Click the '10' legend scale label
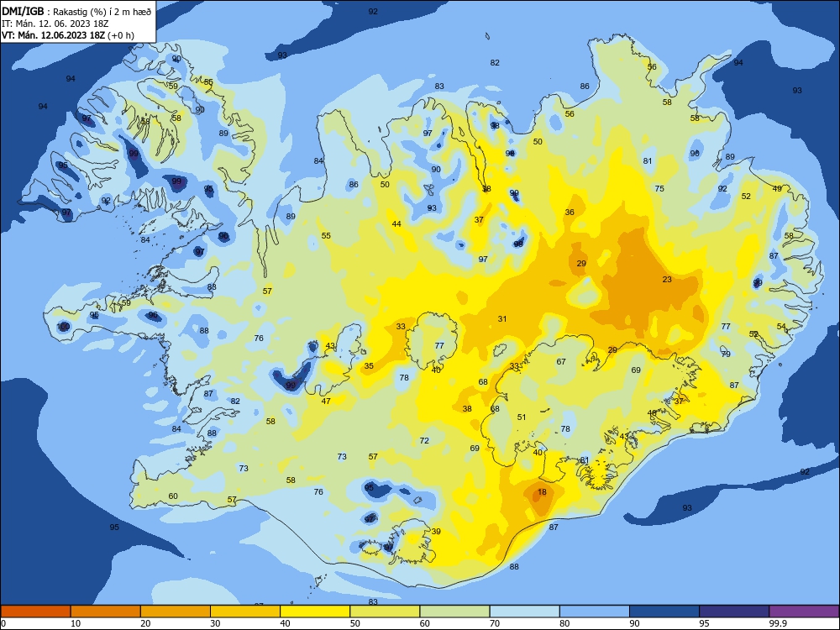The height and width of the screenshot is (630, 840). pos(76,623)
